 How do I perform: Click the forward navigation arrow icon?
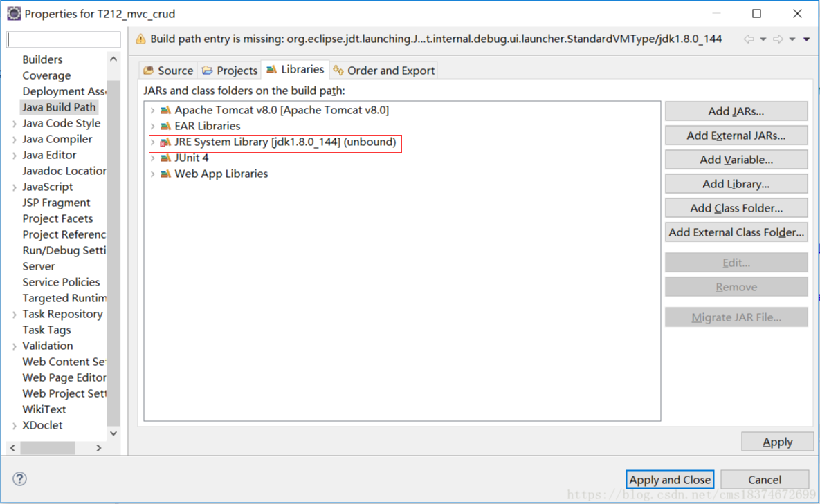point(778,39)
